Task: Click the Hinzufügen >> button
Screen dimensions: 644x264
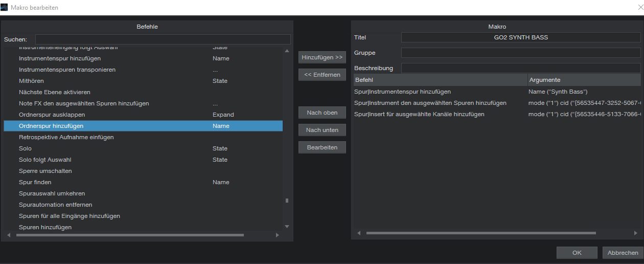Action: 322,57
